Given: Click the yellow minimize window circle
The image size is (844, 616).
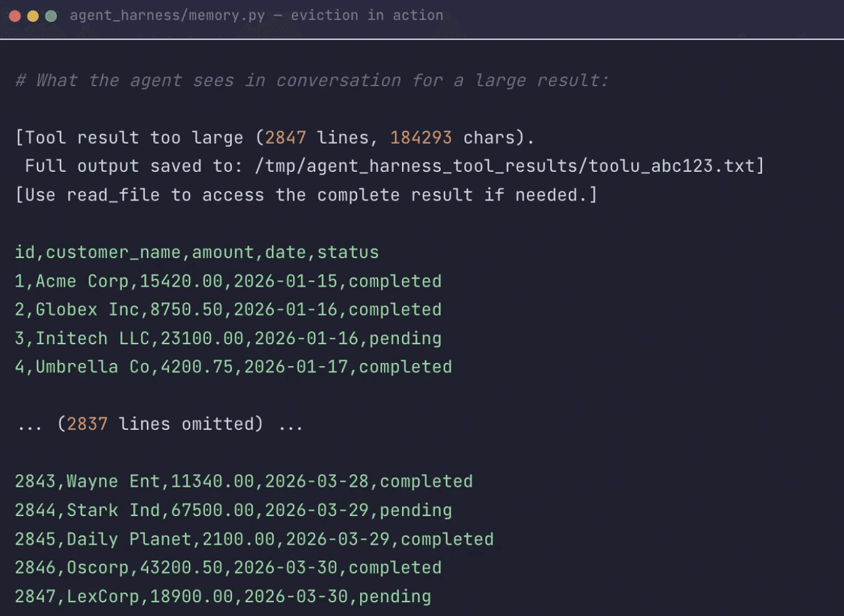Looking at the screenshot, I should coord(33,15).
